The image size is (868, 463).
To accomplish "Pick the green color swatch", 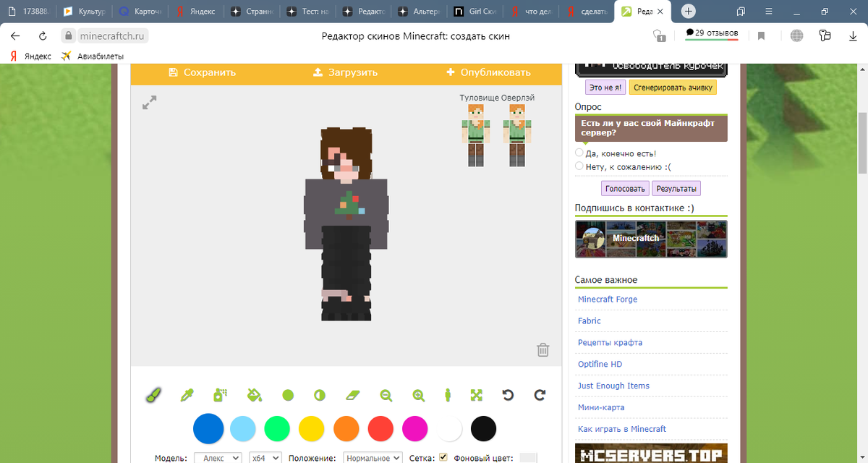I will [277, 429].
